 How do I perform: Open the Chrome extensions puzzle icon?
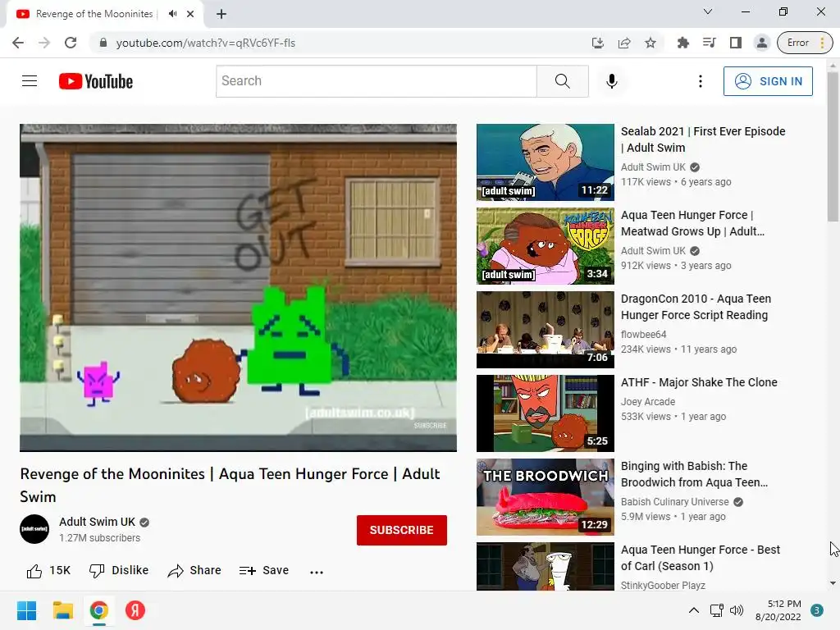tap(683, 43)
